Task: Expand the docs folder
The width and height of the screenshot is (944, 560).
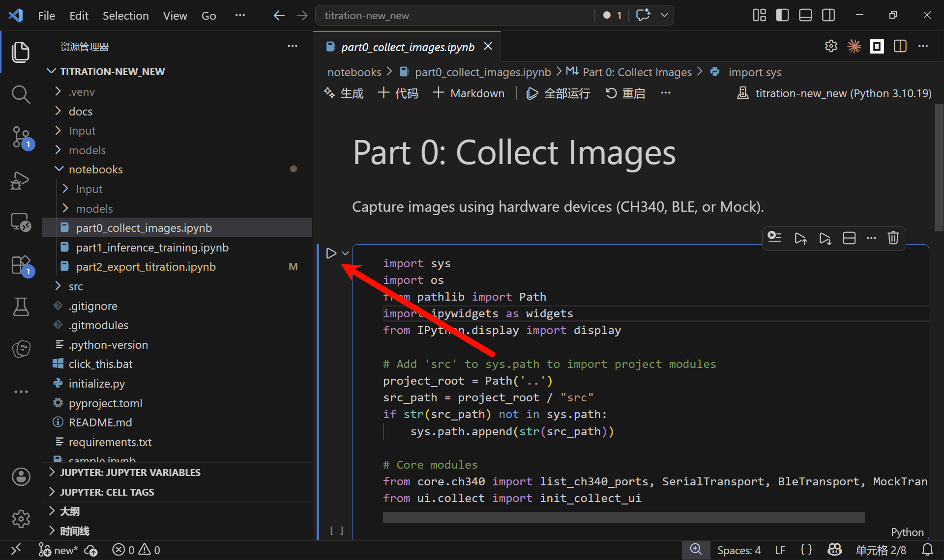Action: tap(177, 112)
